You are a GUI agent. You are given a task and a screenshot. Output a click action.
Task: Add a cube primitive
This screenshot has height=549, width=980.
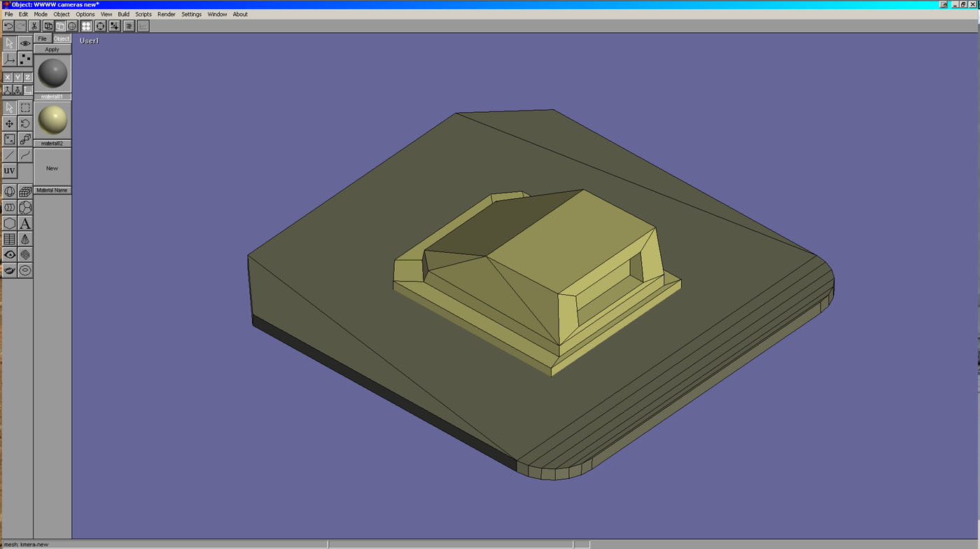pyautogui.click(x=25, y=191)
